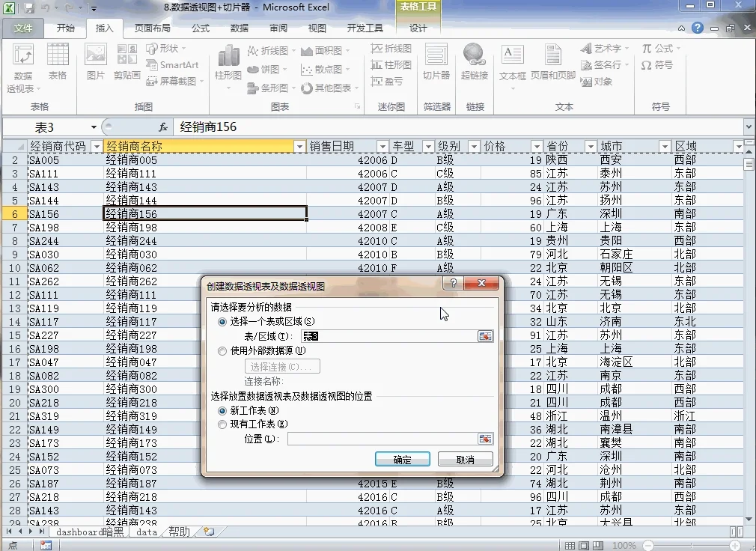Choose the 现有工作表 radio option
This screenshot has width=756, height=551.
pyautogui.click(x=222, y=424)
